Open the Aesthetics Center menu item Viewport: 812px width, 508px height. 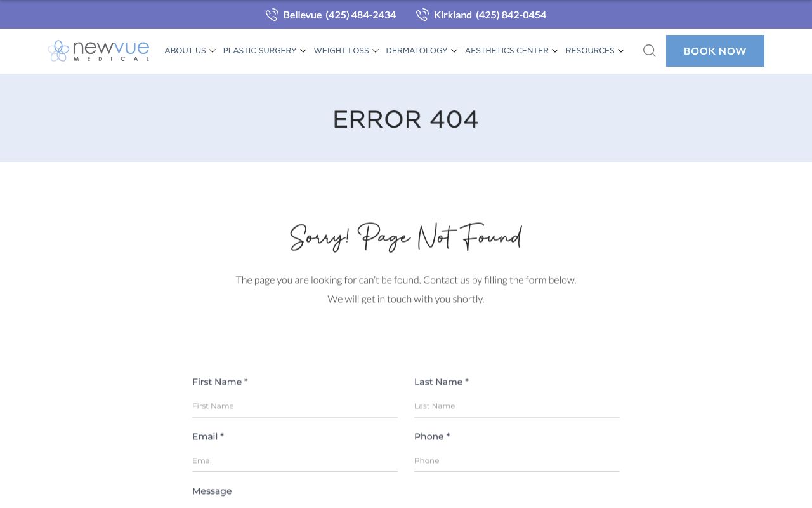pos(506,51)
